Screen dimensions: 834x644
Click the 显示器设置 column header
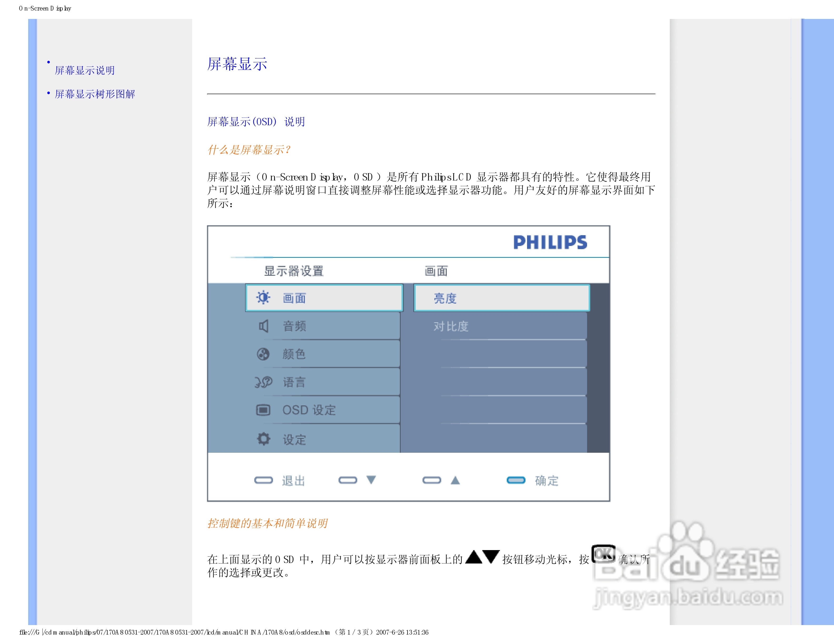[x=294, y=271]
